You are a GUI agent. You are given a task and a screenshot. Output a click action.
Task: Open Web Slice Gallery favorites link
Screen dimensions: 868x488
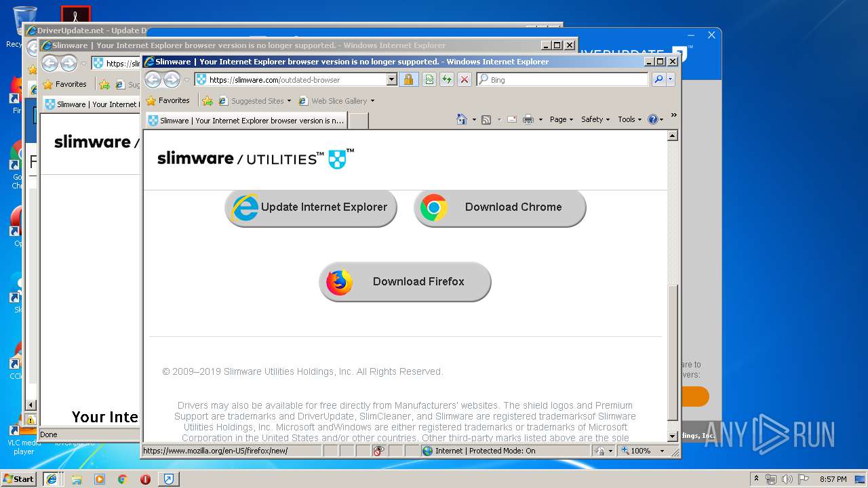tap(336, 101)
